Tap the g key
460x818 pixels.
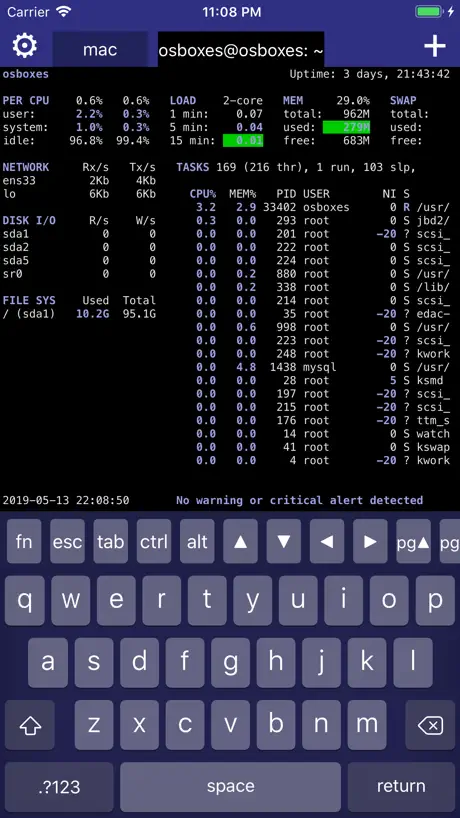click(x=230, y=663)
